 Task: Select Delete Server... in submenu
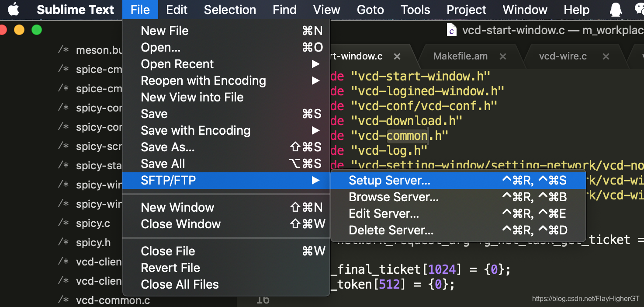pos(458,230)
